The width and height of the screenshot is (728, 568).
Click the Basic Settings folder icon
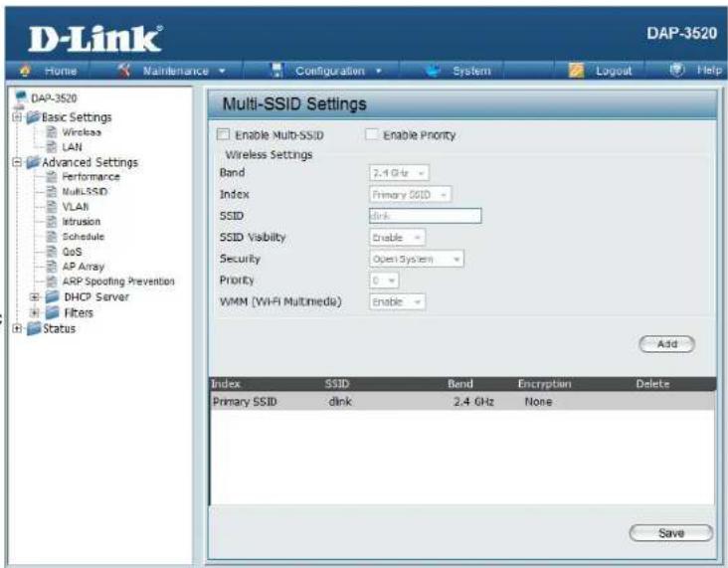tap(33, 117)
